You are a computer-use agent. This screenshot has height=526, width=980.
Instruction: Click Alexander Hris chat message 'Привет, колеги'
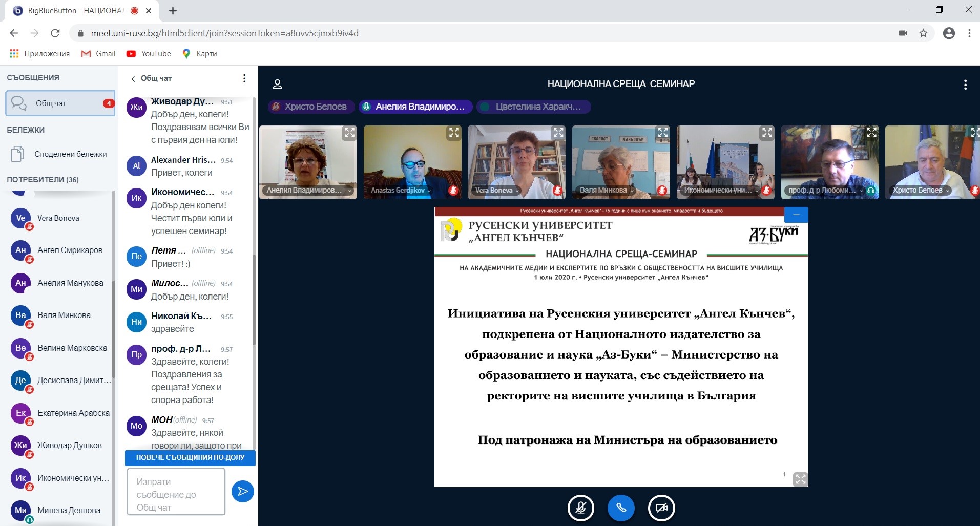(x=182, y=173)
